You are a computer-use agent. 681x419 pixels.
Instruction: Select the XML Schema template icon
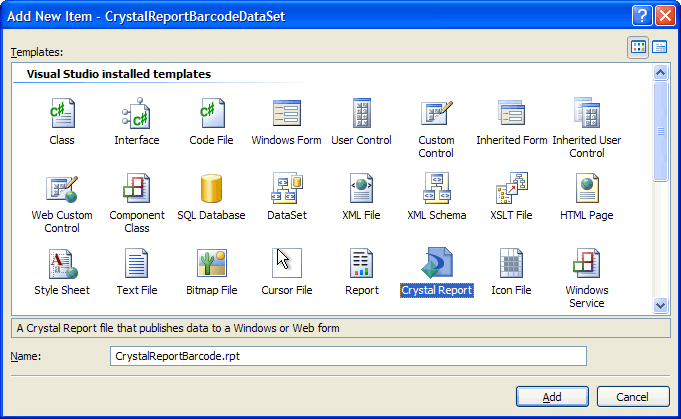click(436, 188)
